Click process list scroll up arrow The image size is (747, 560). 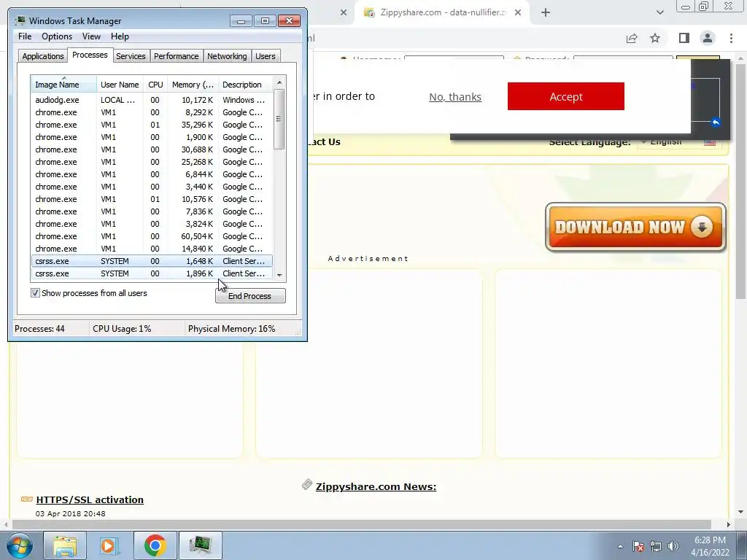279,82
